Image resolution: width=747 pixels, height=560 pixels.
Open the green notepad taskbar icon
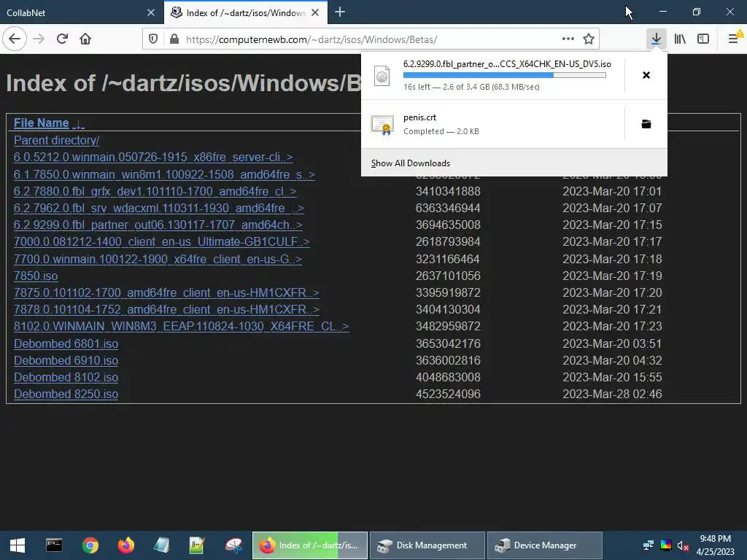(197, 545)
